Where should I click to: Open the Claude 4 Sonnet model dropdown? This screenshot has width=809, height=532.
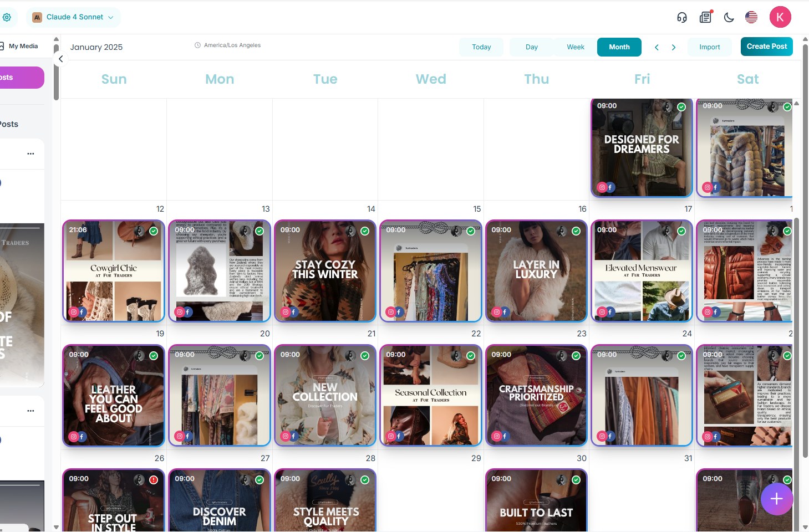[73, 17]
